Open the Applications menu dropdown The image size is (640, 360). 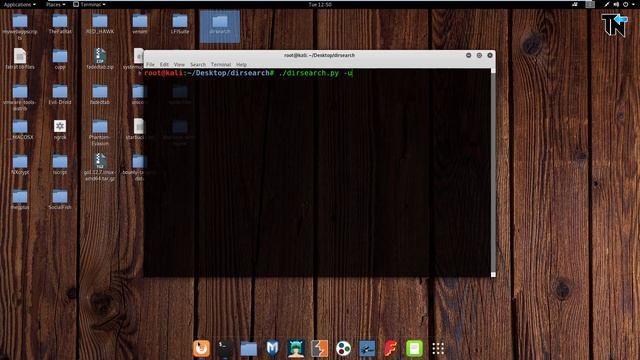(x=19, y=4)
